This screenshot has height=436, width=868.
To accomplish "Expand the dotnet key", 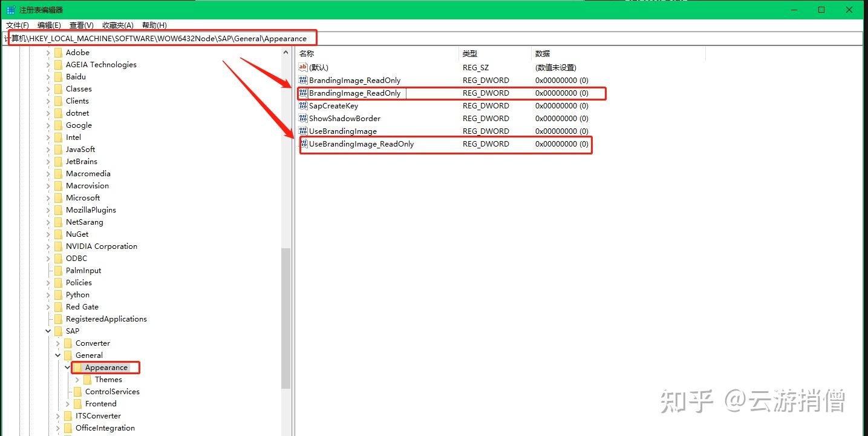I will pos(48,113).
